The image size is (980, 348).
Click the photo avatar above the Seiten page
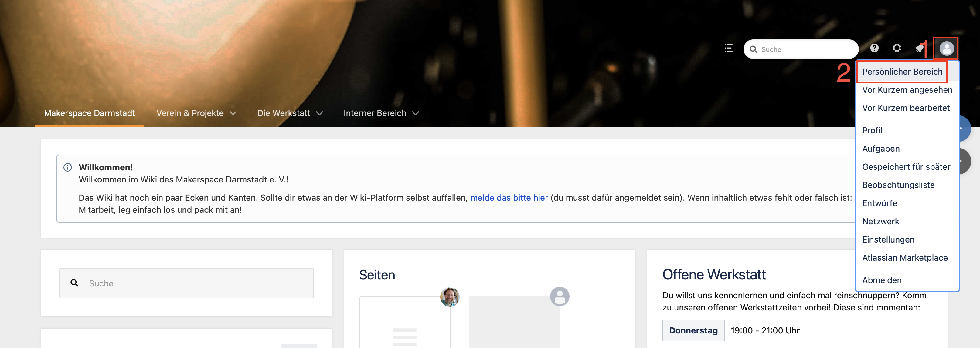pos(450,297)
